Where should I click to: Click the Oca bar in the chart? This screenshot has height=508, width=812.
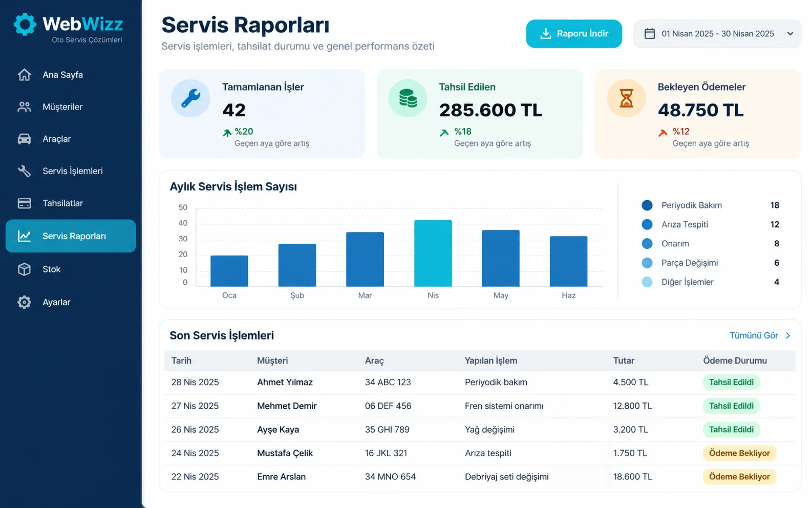(229, 271)
